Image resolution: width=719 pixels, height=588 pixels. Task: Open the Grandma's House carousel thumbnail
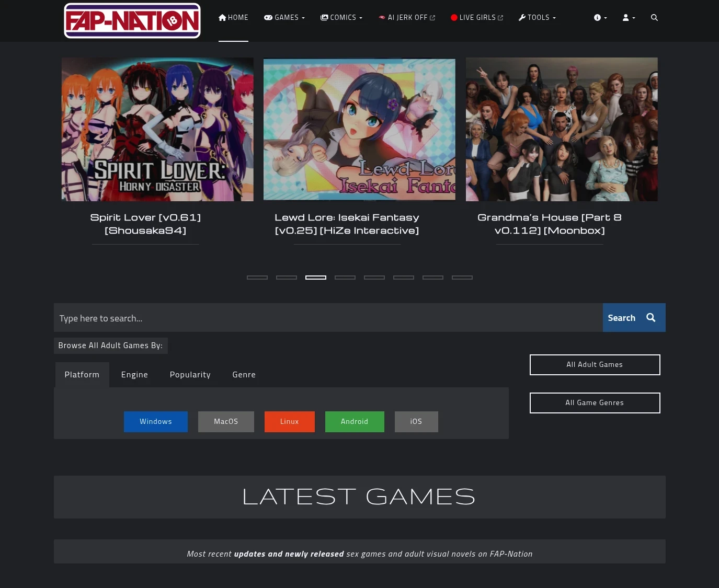[562, 129]
